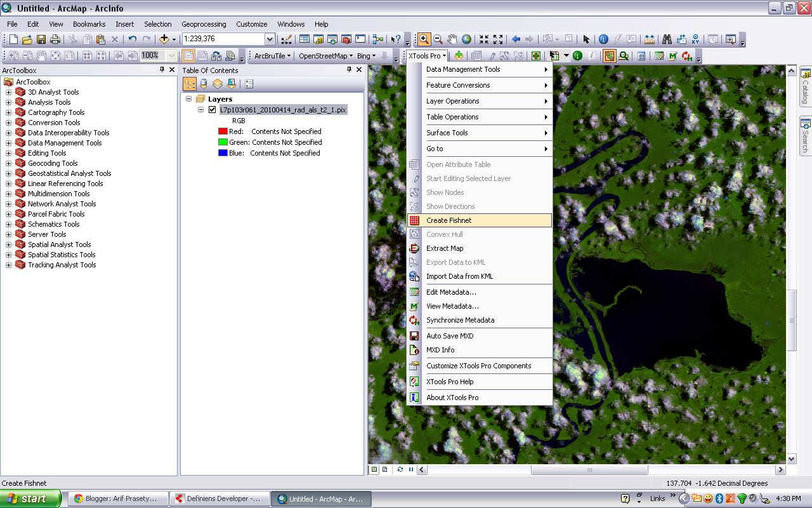This screenshot has height=508, width=812.
Task: Switch Table Of Contents to Display by Source
Action: pyautogui.click(x=203, y=83)
